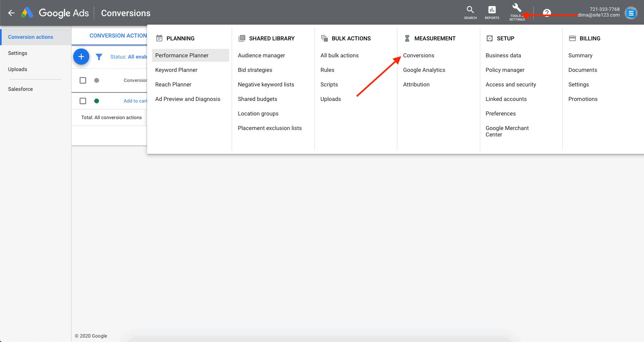Click the Billing credit card icon

point(572,38)
